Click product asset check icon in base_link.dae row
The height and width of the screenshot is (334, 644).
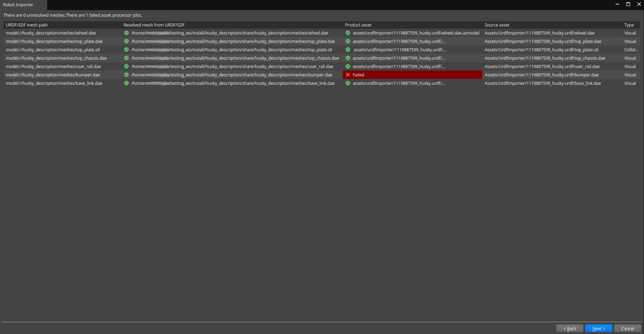(x=348, y=83)
